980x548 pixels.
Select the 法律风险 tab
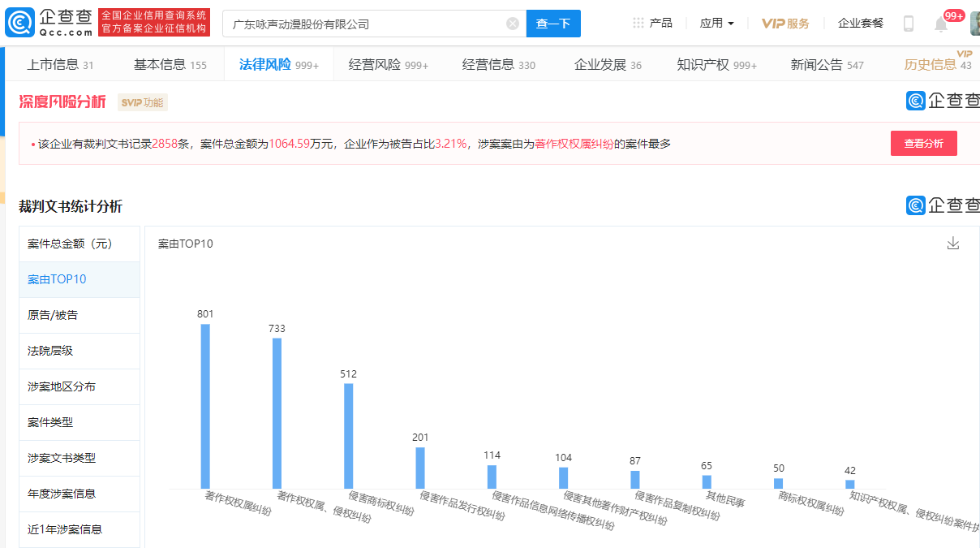(x=279, y=65)
